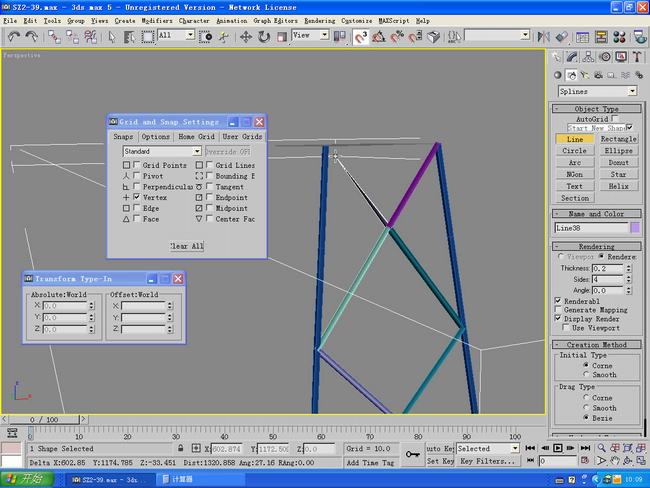Switch to the Display command panel
The width and height of the screenshot is (650, 488).
(621, 57)
